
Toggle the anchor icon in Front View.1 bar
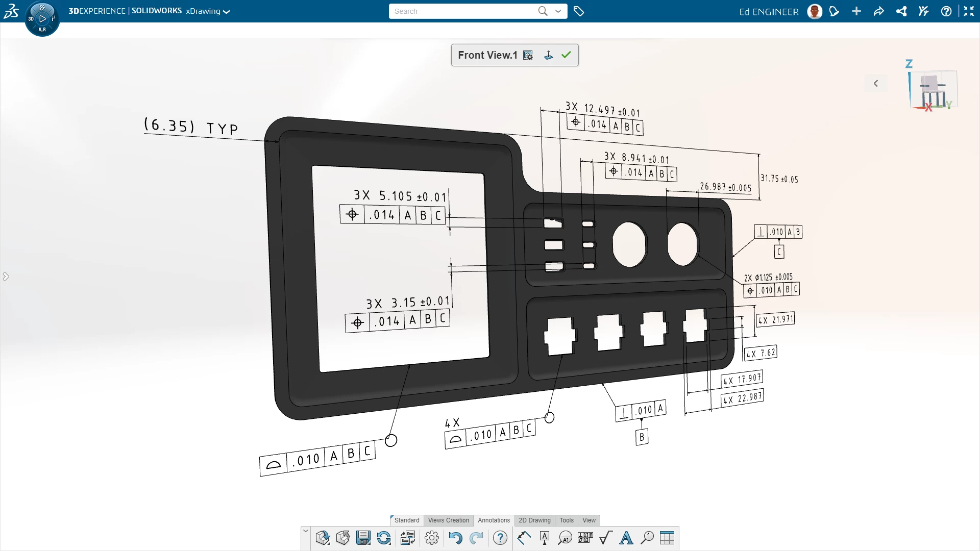click(x=549, y=55)
